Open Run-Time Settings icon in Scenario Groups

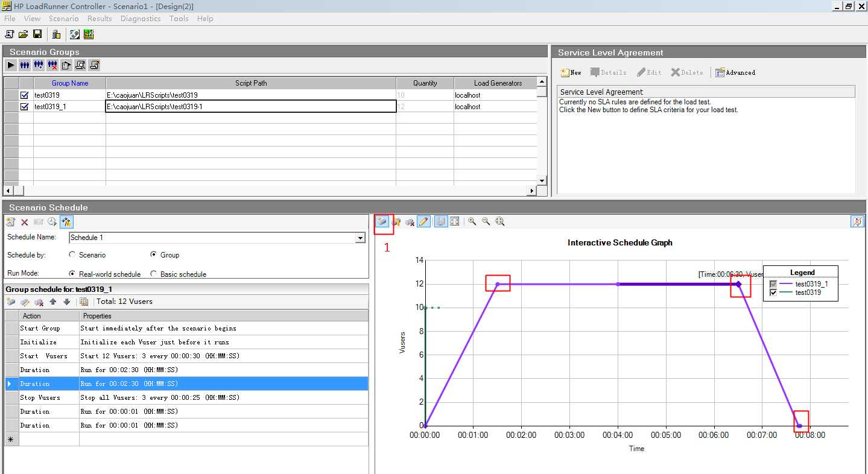click(66, 65)
